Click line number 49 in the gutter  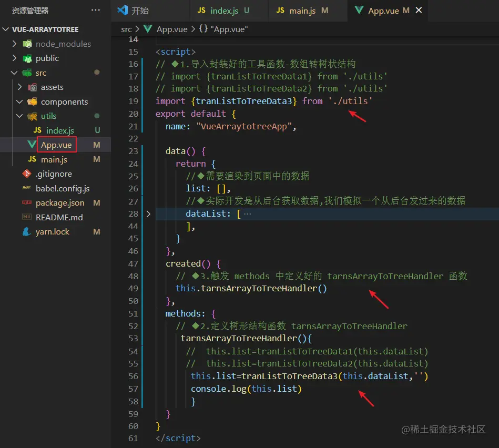[x=134, y=288]
